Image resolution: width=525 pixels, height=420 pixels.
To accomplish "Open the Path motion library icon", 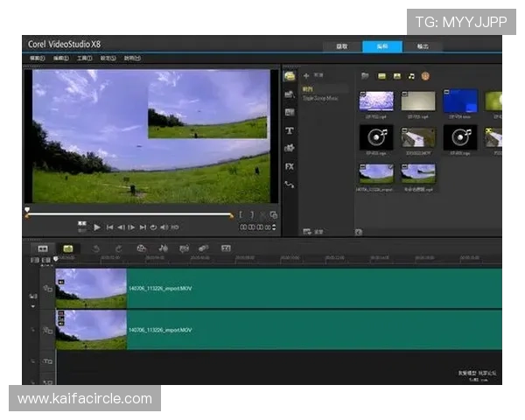I will [290, 184].
